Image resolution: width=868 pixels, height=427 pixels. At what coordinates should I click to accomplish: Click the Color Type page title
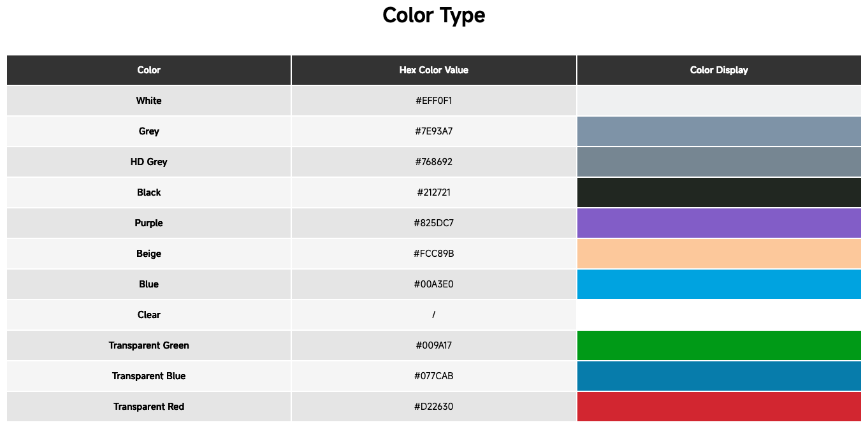point(433,15)
